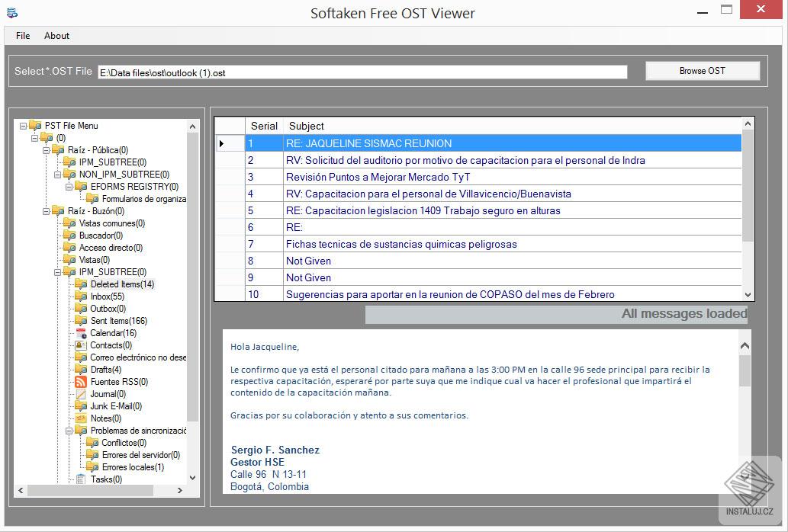Click the PST File Menu folder icon
This screenshot has height=532, width=788.
click(35, 126)
